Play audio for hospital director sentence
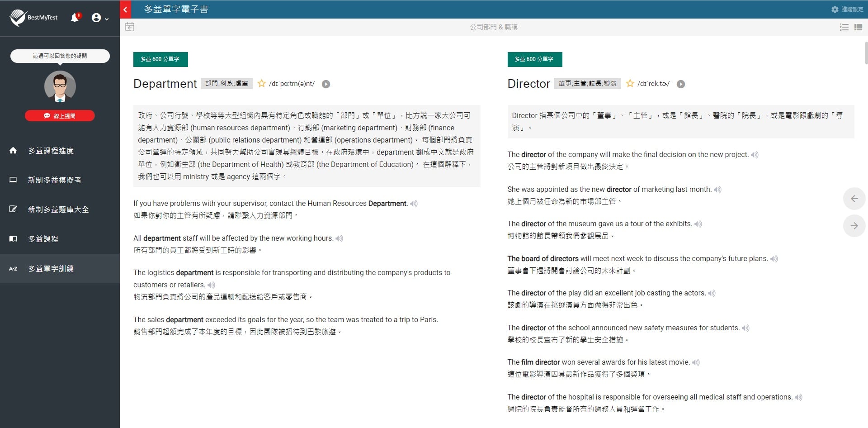 [798, 397]
